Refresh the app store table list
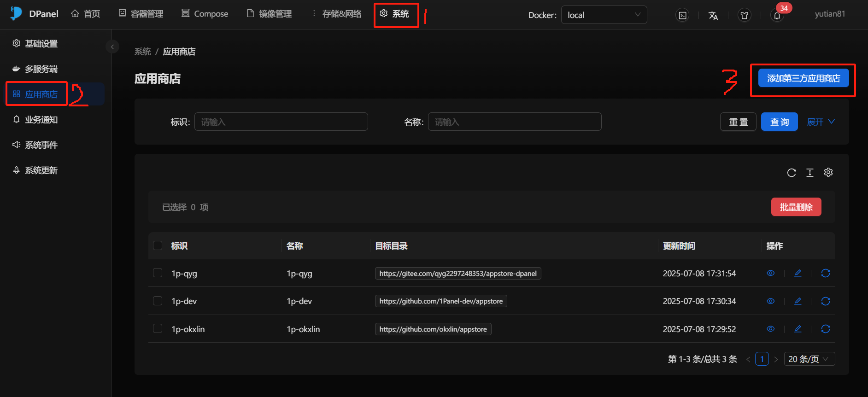 (792, 173)
